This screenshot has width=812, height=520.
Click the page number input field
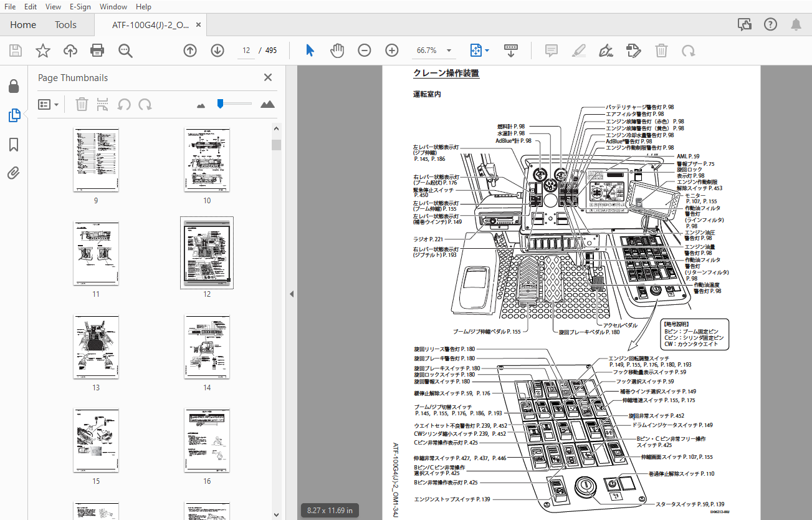pyautogui.click(x=247, y=51)
